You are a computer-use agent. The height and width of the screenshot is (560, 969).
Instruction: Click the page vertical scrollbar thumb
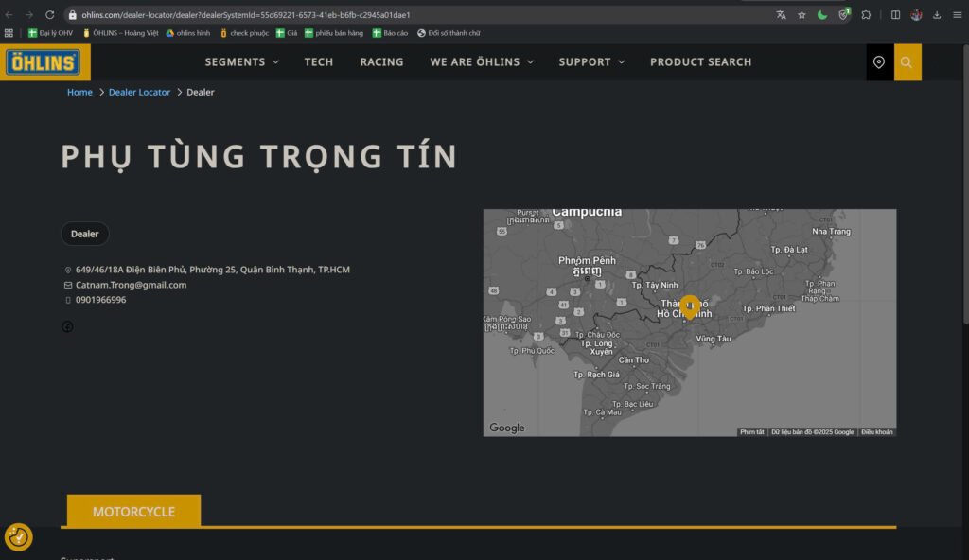coord(965,183)
